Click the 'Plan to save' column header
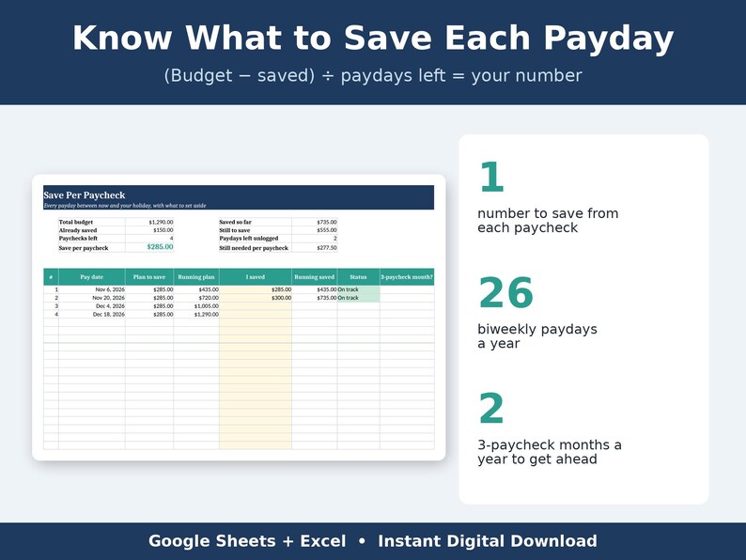 click(x=149, y=277)
